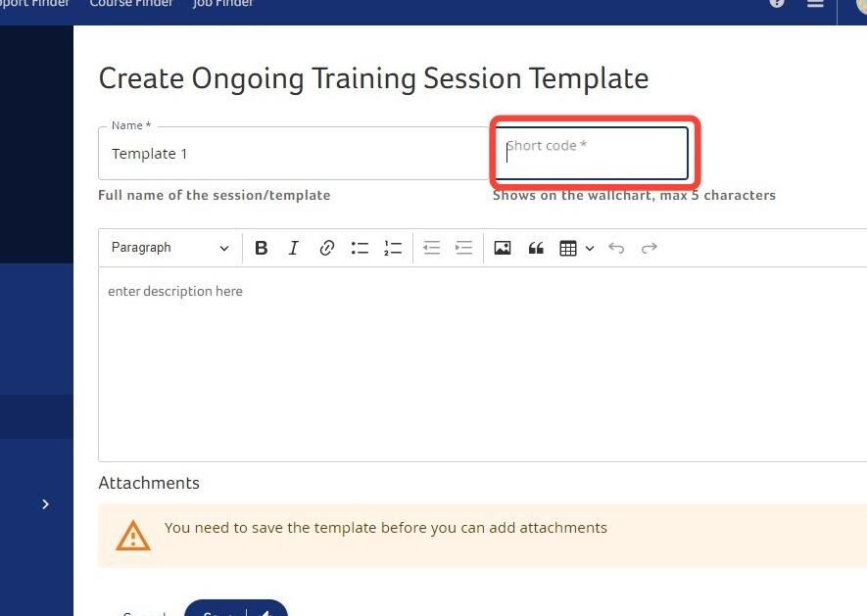Create a numbered list

click(393, 248)
